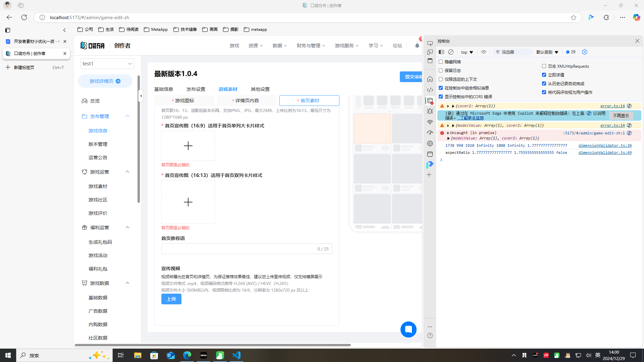Clear the console with the ban icon
The width and height of the screenshot is (644, 362).
451,52
